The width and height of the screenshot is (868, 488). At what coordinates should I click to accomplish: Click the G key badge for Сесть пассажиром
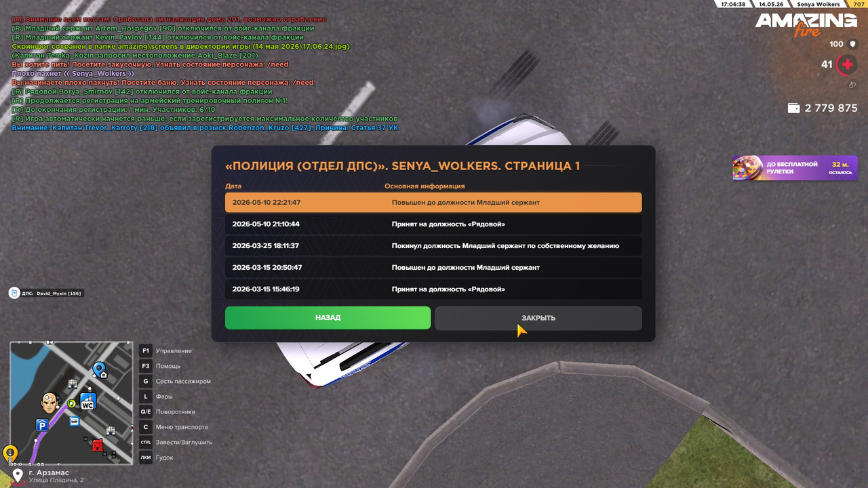tap(146, 381)
